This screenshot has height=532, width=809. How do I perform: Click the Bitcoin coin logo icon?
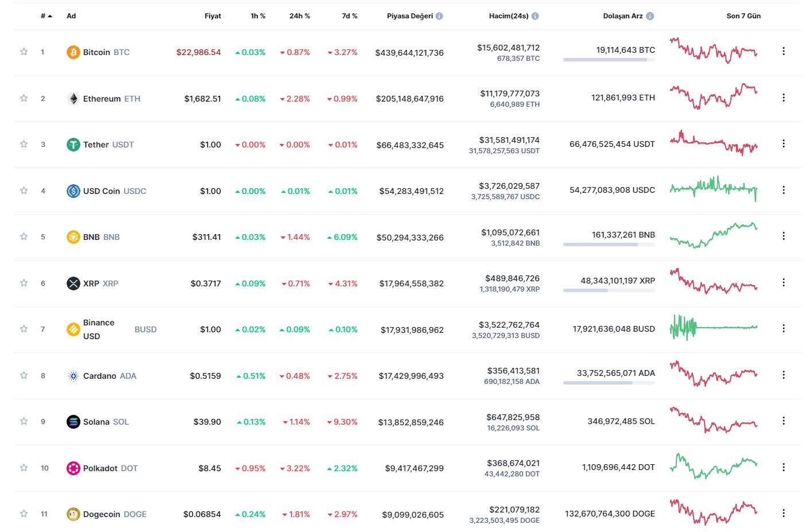point(73,52)
